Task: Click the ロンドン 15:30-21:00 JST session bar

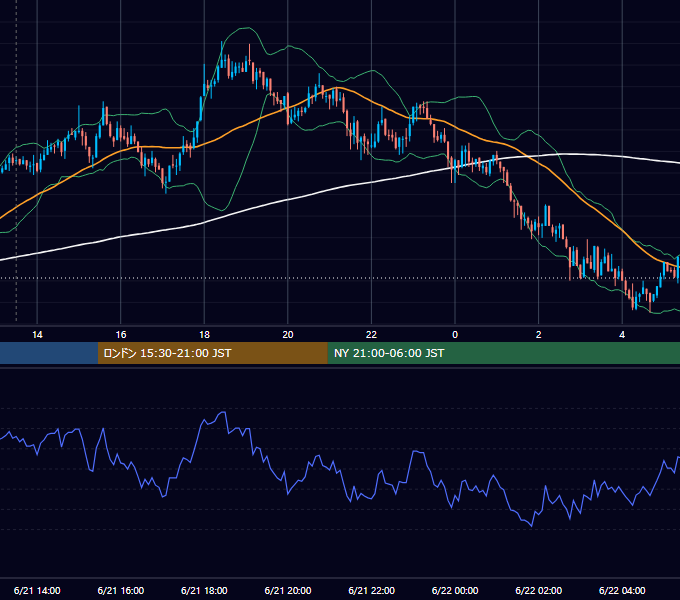Action: (212, 353)
